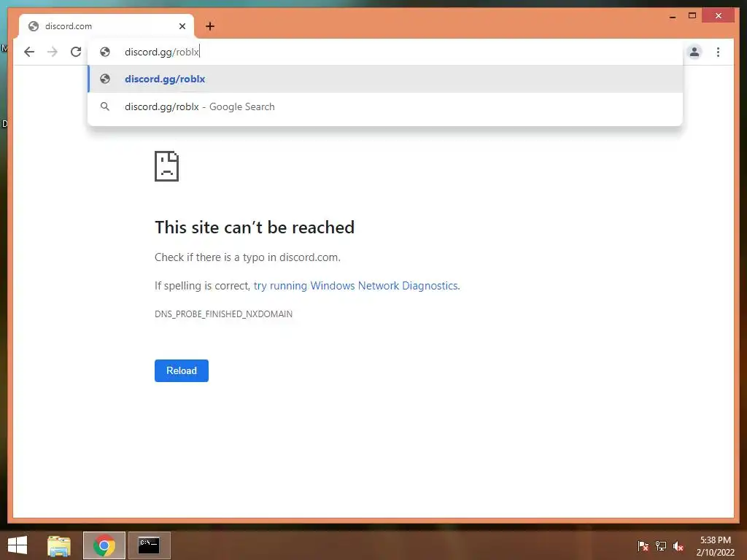
Task: Open the Chrome three-dot menu
Action: (718, 52)
